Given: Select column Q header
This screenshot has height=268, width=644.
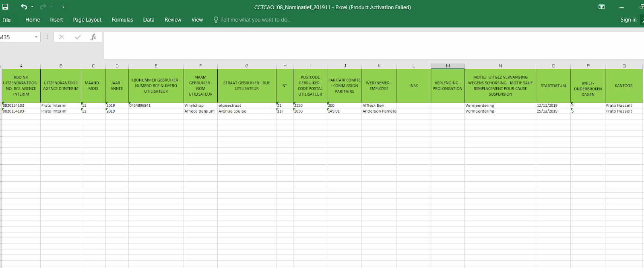Looking at the screenshot, I should click(624, 66).
